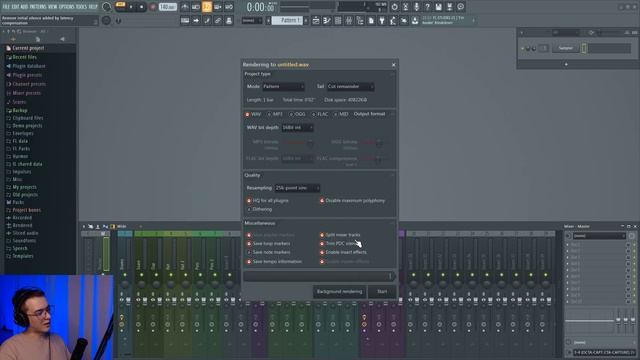The image size is (640, 360).
Task: Toggle the highlighted orange countdown toolbar icon
Action: tap(207, 7)
